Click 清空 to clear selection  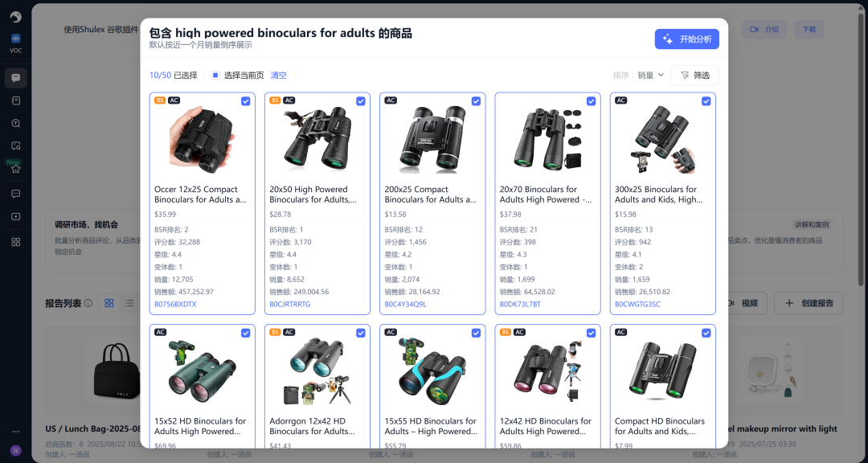pos(278,76)
